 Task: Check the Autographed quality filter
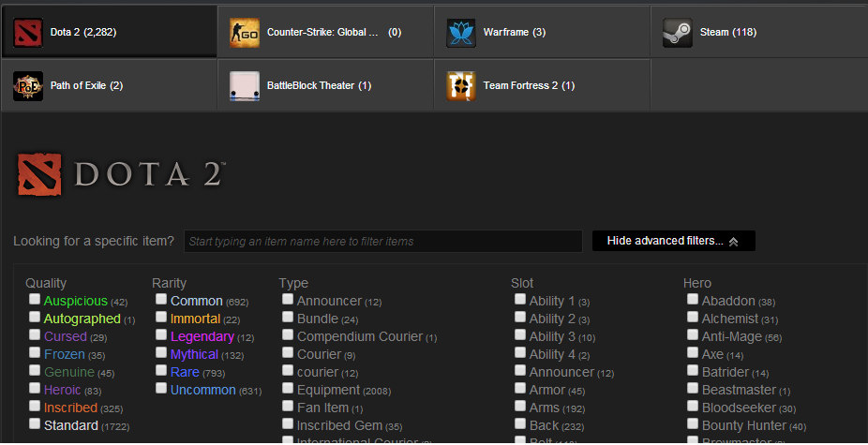point(35,318)
